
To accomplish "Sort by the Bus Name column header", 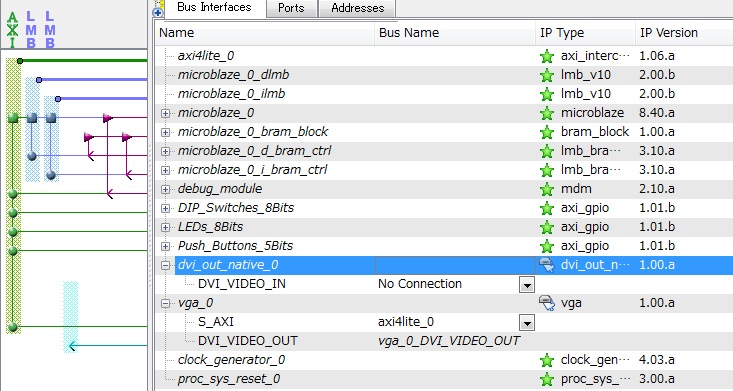I will click(455, 33).
